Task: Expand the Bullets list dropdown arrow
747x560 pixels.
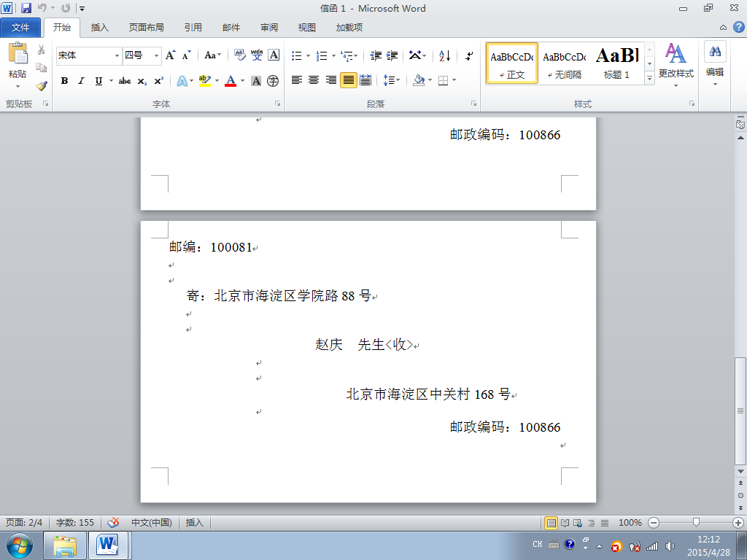Action: pos(308,55)
